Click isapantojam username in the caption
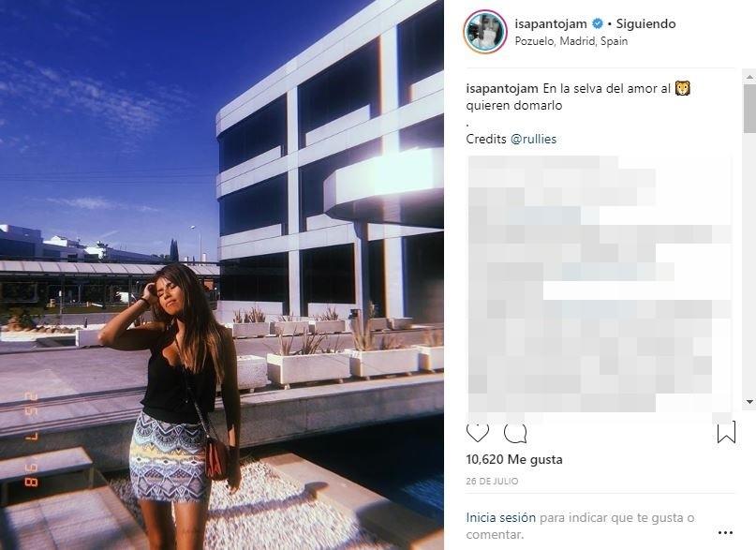The image size is (756, 550). (x=502, y=88)
